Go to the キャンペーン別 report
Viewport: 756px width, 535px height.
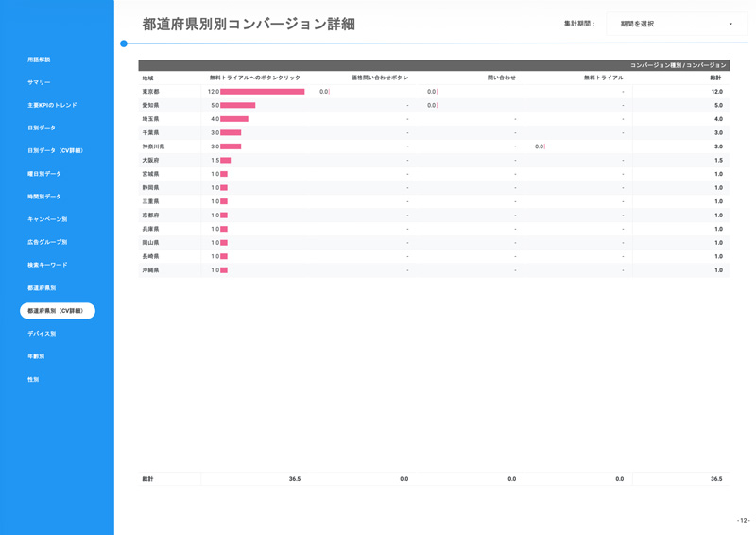47,219
